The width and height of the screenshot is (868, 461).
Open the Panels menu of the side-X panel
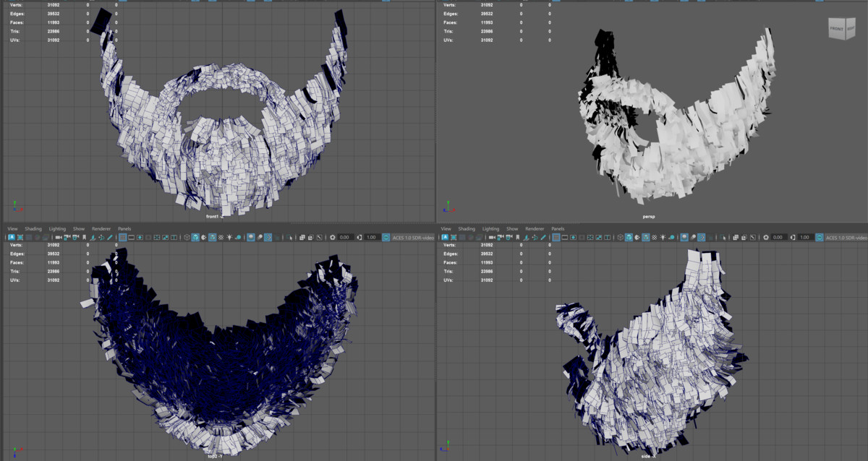point(558,228)
